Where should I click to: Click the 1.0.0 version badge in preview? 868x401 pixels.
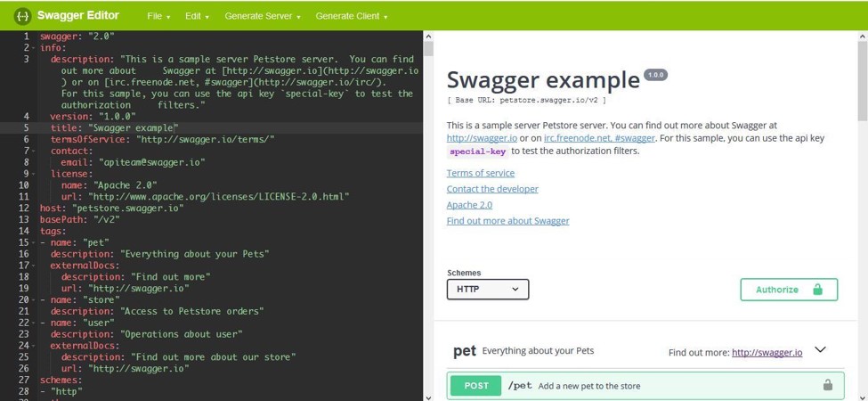(x=655, y=75)
